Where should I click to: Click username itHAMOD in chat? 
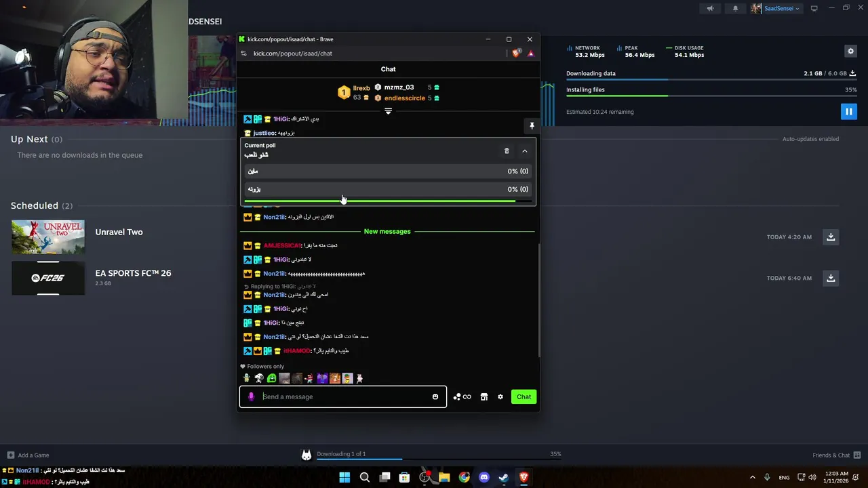point(297,351)
